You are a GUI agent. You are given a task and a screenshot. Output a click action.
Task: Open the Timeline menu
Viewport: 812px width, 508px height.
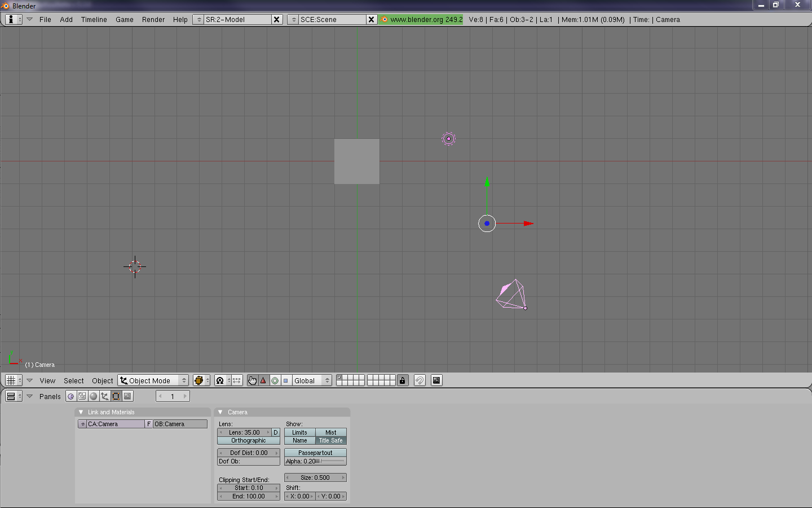tap(94, 19)
